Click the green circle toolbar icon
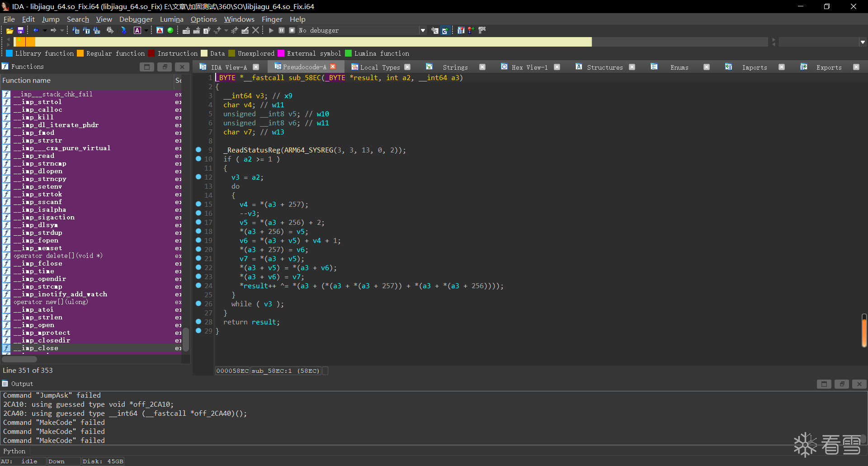The height and width of the screenshot is (466, 868). 170,30
